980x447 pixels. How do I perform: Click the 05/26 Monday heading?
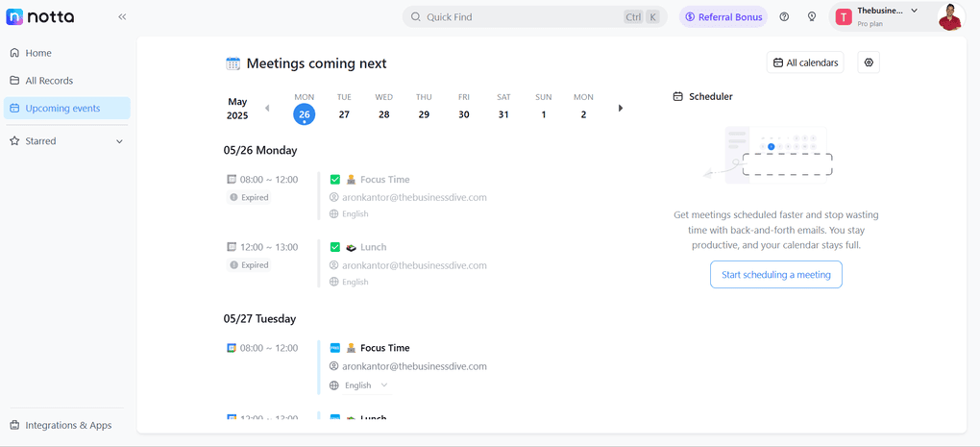pos(260,150)
